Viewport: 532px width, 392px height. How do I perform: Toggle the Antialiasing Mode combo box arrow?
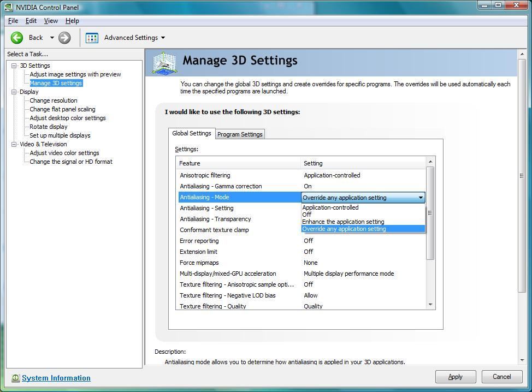(x=421, y=197)
